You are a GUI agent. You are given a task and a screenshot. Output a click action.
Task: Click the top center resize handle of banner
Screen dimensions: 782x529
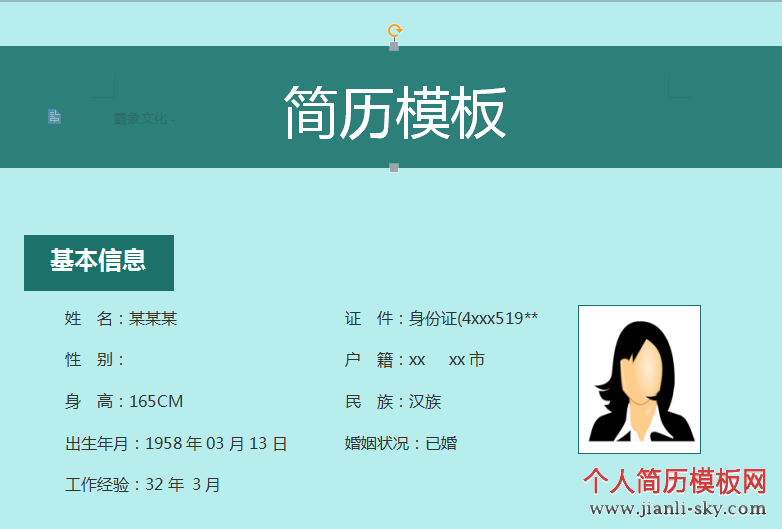pos(394,46)
